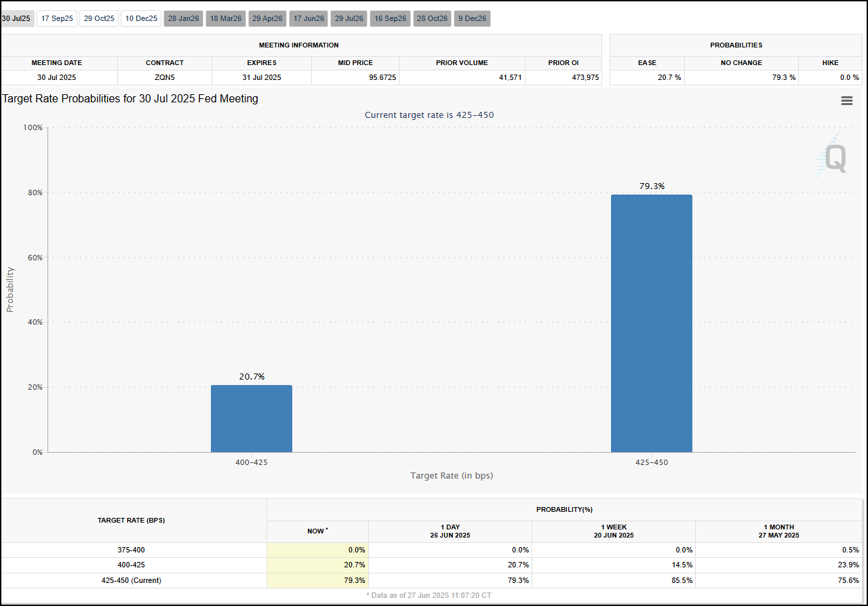Image resolution: width=868 pixels, height=606 pixels.
Task: Select the 29 Jul26 meeting
Action: coord(349,18)
